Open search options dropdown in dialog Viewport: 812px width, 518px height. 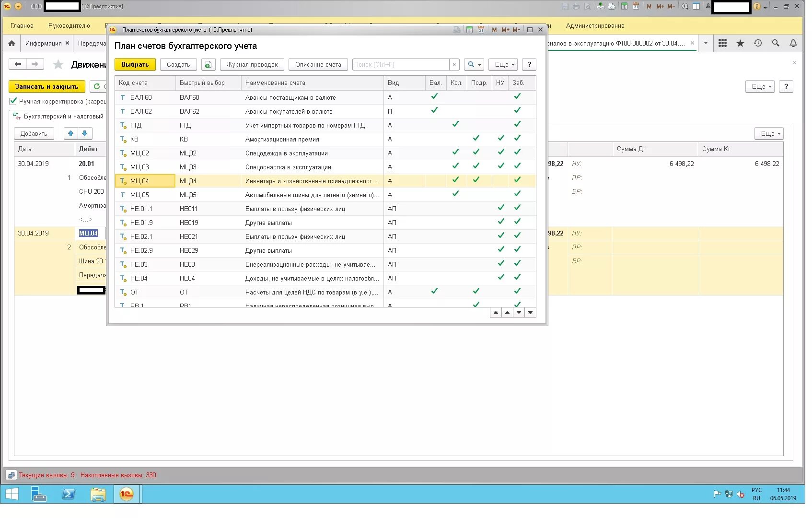(474, 64)
